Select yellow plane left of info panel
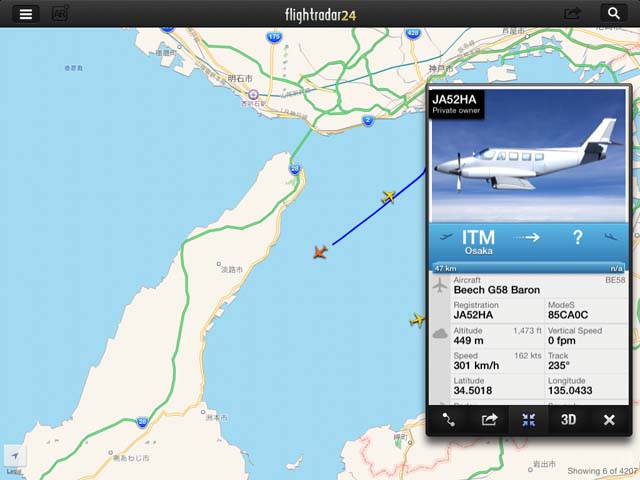 [x=417, y=320]
